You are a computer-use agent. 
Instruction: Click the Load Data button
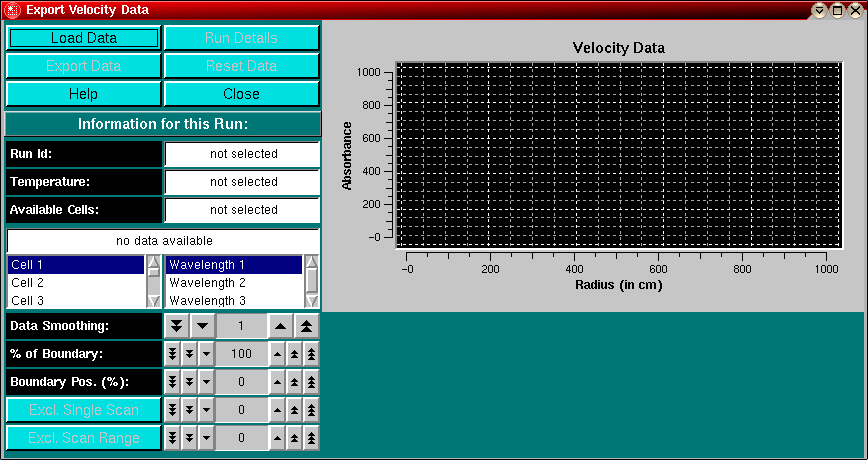click(84, 38)
